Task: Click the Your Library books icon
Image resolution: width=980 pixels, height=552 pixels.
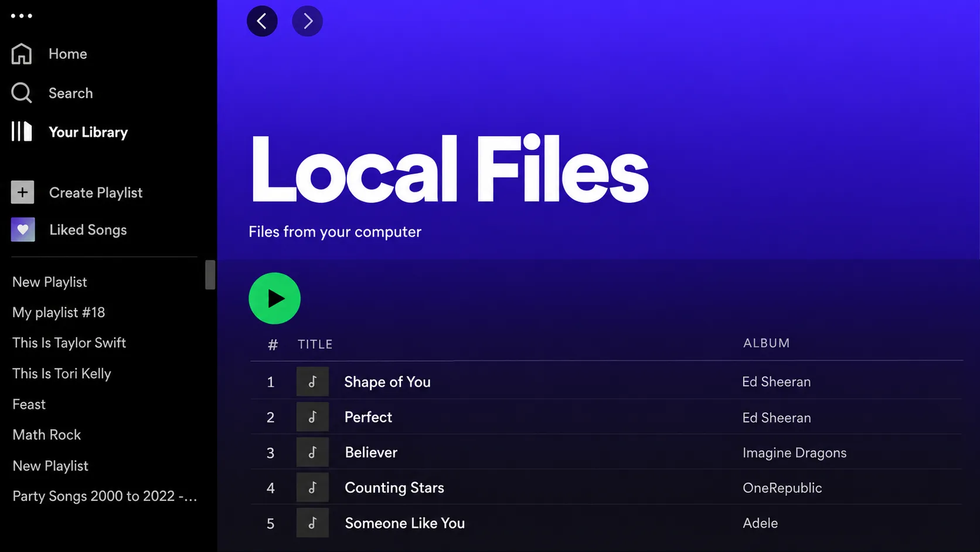Action: click(22, 131)
